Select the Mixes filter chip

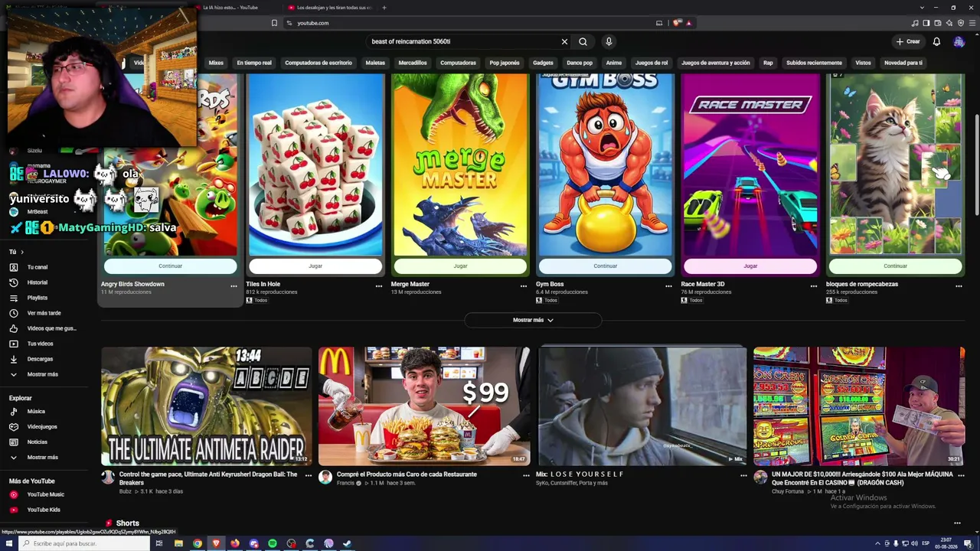pos(216,63)
